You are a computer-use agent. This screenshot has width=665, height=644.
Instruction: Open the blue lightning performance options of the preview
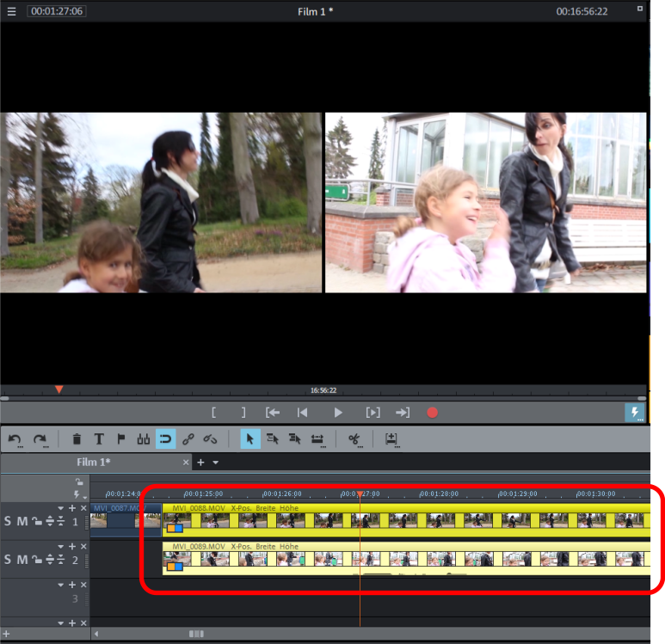[635, 413]
